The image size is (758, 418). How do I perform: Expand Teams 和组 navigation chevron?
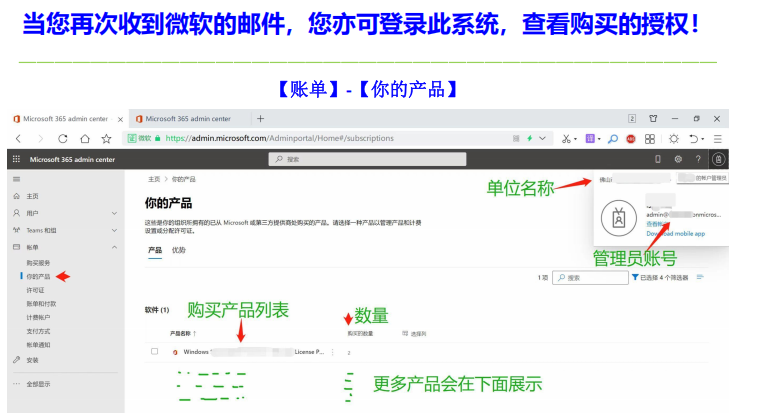pos(115,231)
